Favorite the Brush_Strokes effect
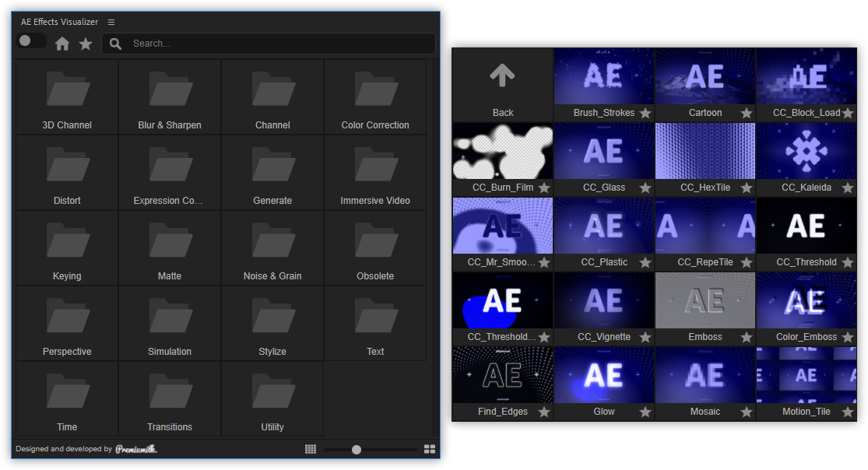The image size is (868, 470). tap(645, 113)
